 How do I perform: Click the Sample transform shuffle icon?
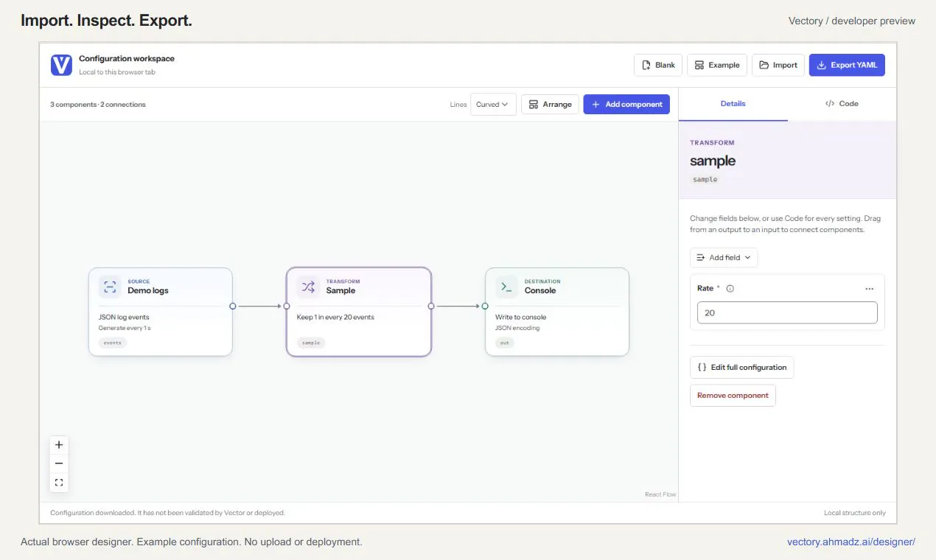point(308,287)
